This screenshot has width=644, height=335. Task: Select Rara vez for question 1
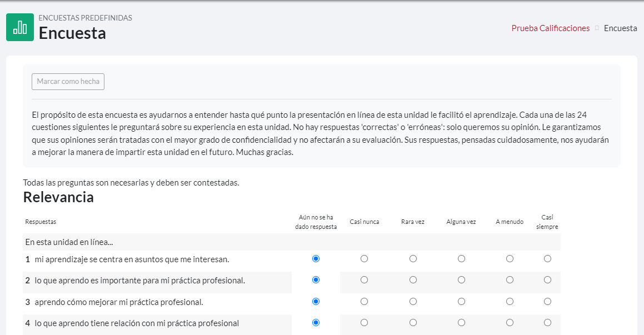pos(413,259)
